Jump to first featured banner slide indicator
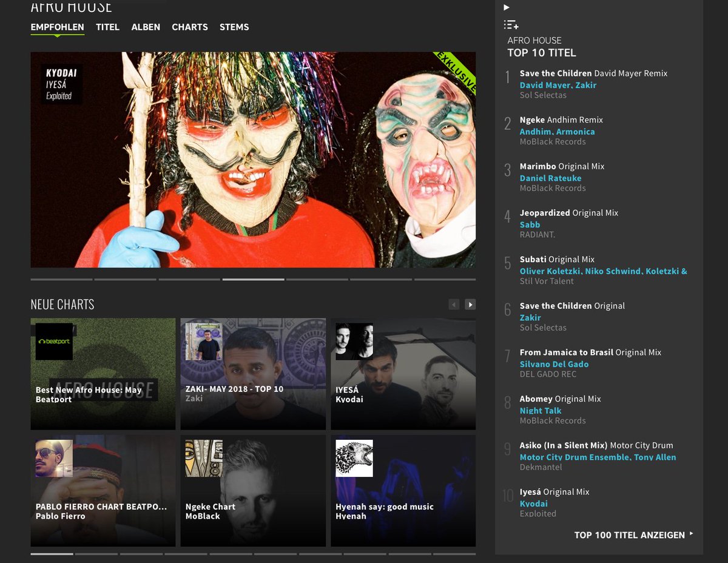The image size is (728, 563). coord(61,279)
